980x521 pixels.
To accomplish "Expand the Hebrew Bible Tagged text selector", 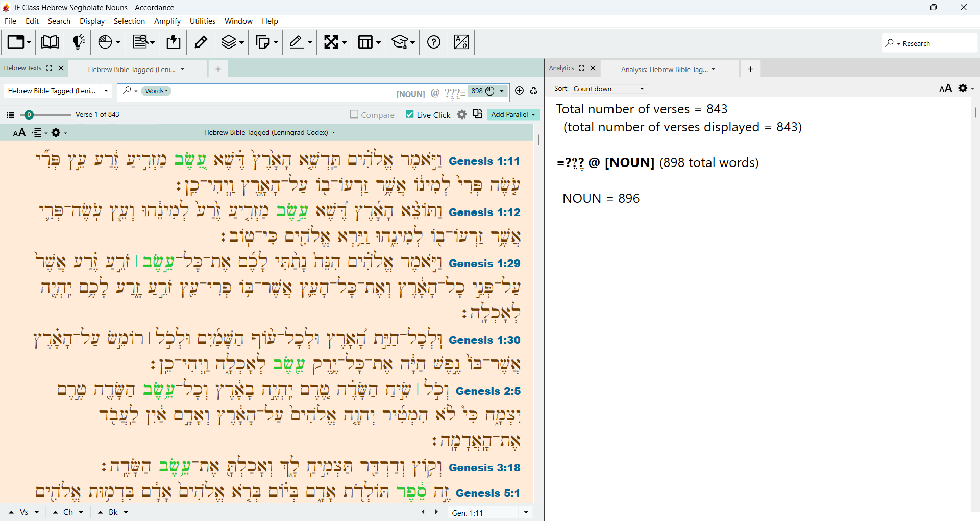I will [x=58, y=91].
